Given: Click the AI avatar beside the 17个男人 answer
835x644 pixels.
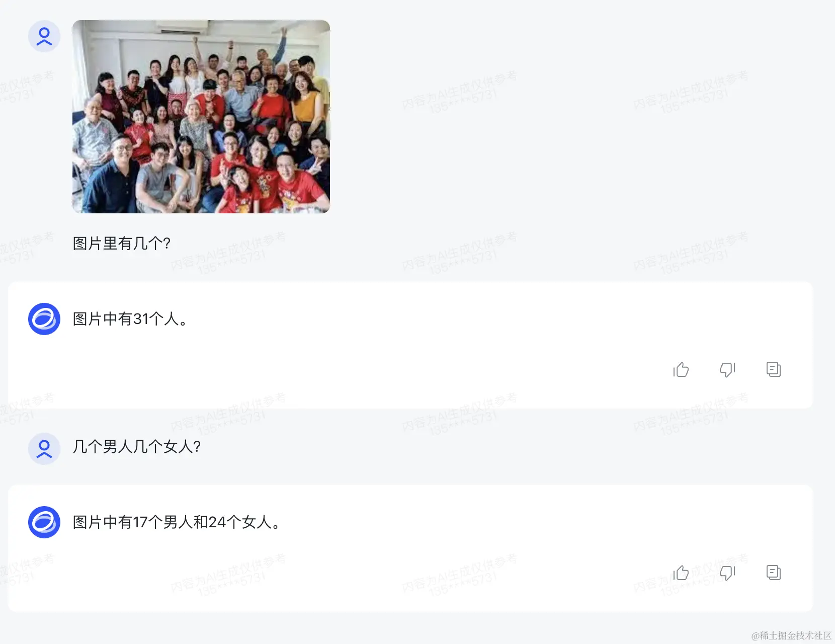Looking at the screenshot, I should 44,522.
